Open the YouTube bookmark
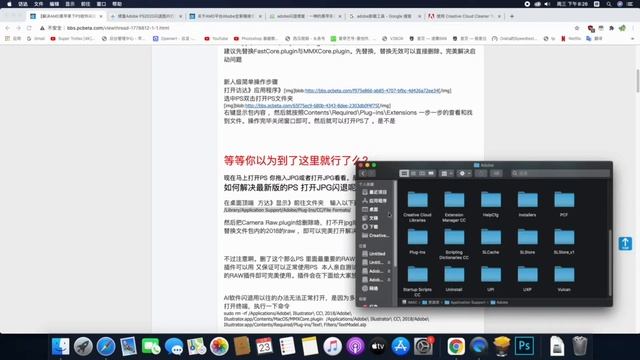Viewport: 640px width, 360px height. 216,38
